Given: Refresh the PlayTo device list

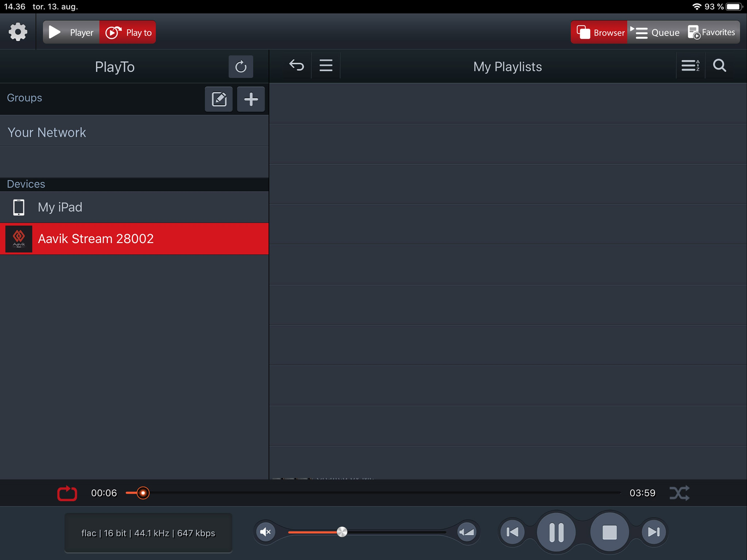Looking at the screenshot, I should tap(240, 66).
